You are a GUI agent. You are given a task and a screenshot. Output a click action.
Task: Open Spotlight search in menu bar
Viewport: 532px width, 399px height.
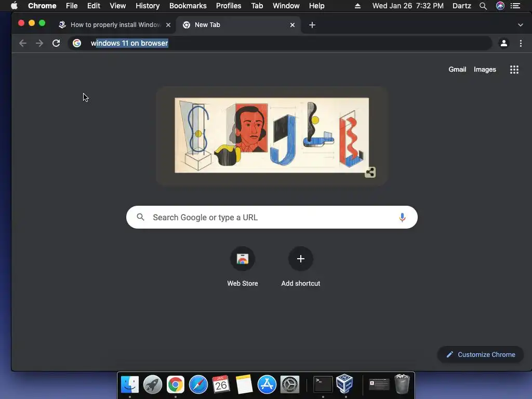(483, 6)
